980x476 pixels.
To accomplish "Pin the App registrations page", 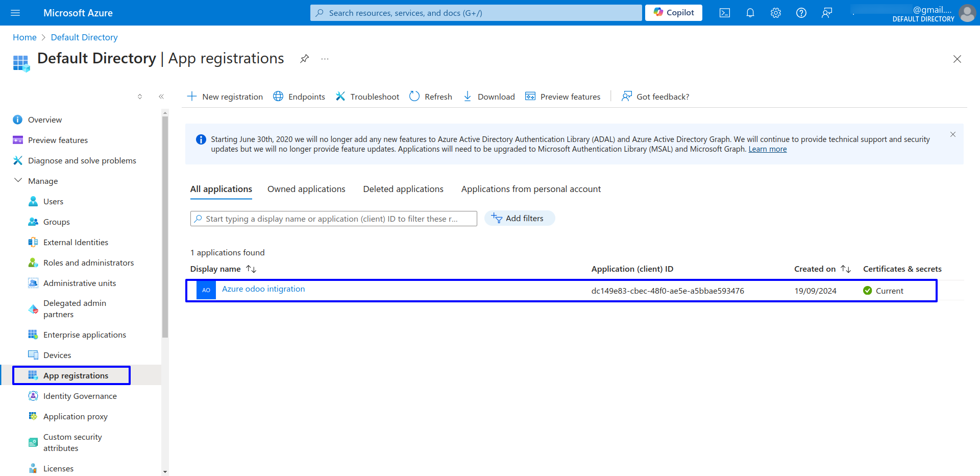I will pyautogui.click(x=304, y=59).
